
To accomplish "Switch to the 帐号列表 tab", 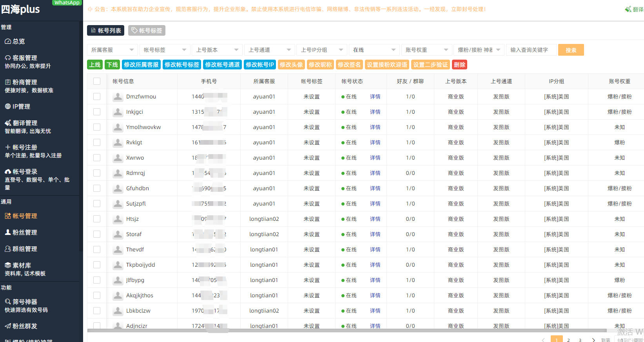I will tap(105, 30).
